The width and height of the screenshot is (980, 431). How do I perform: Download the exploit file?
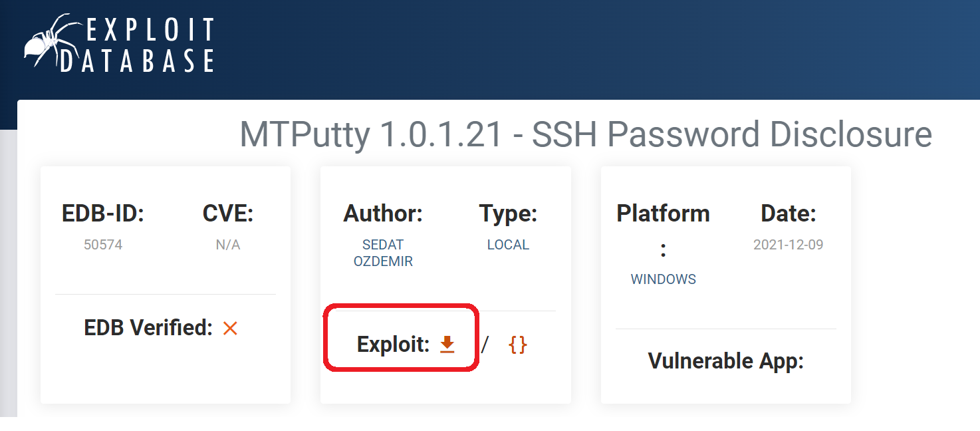[447, 344]
